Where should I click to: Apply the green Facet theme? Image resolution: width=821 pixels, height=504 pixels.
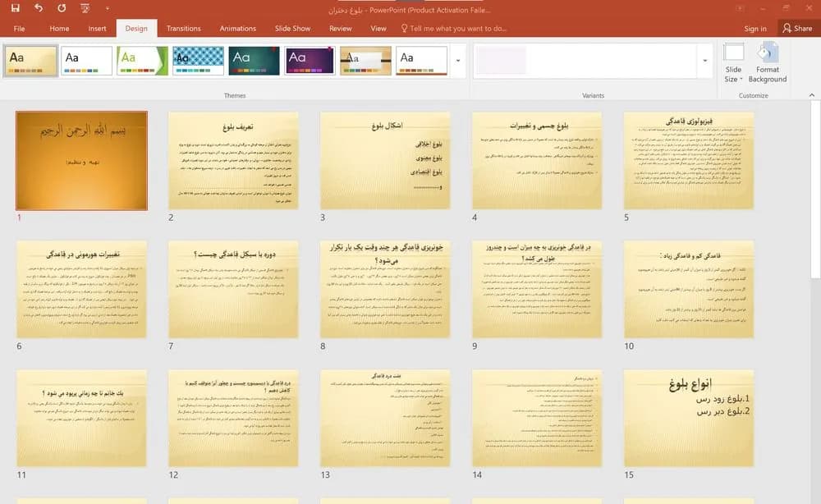[x=142, y=61]
